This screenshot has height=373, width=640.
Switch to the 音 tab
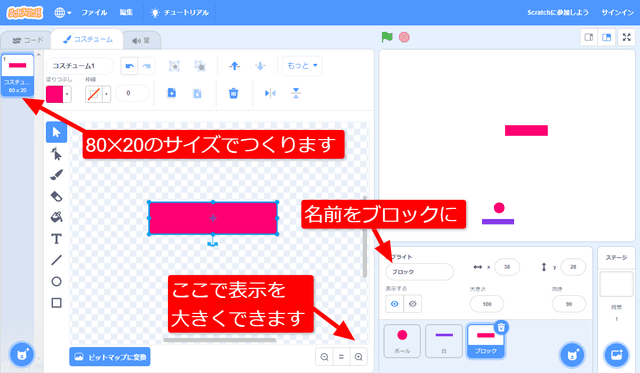click(x=141, y=40)
